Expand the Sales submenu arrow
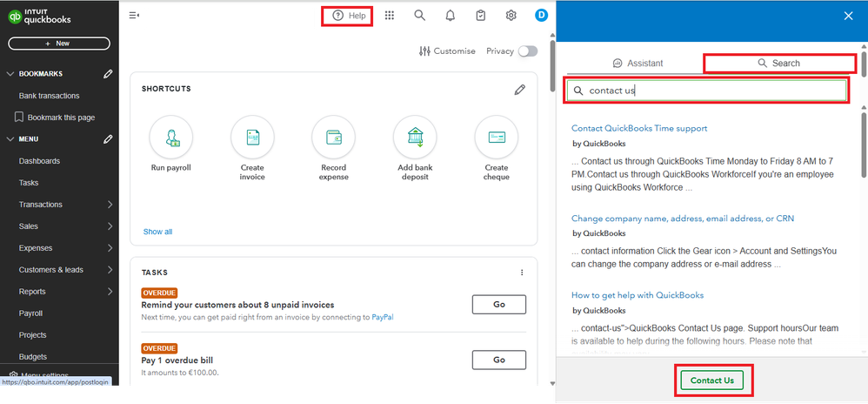 click(x=110, y=226)
